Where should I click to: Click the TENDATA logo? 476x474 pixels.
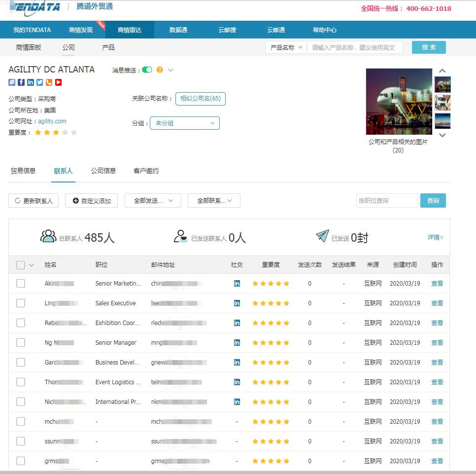35,7
